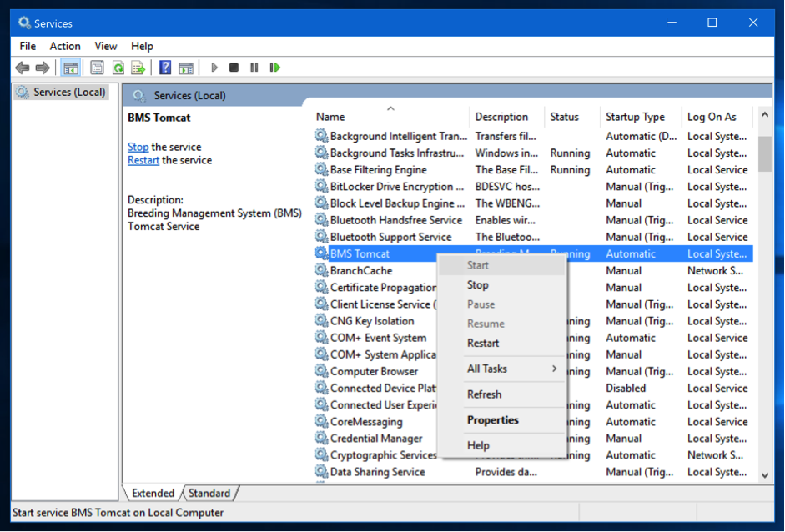Choose Refresh in the context menu

click(501, 394)
